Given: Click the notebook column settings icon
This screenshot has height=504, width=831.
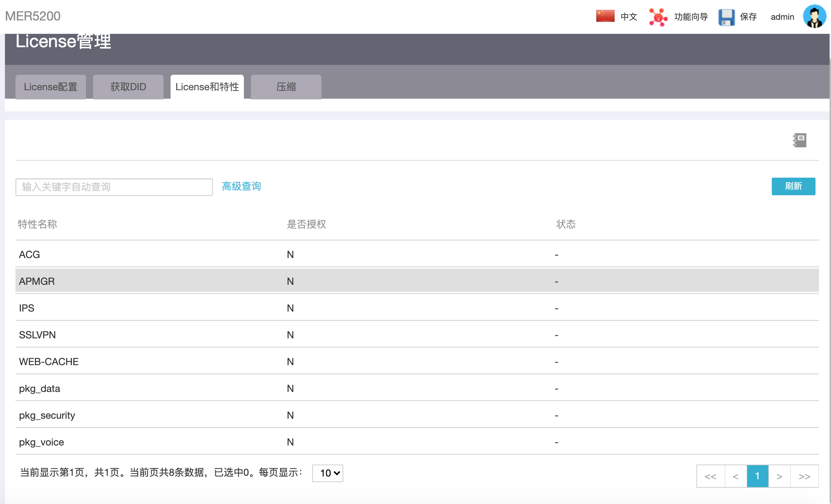Looking at the screenshot, I should pyautogui.click(x=800, y=140).
